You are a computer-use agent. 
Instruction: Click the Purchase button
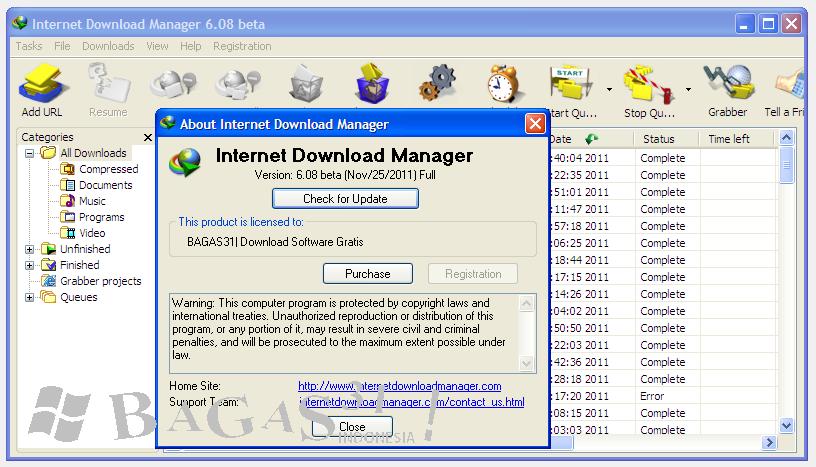click(368, 273)
